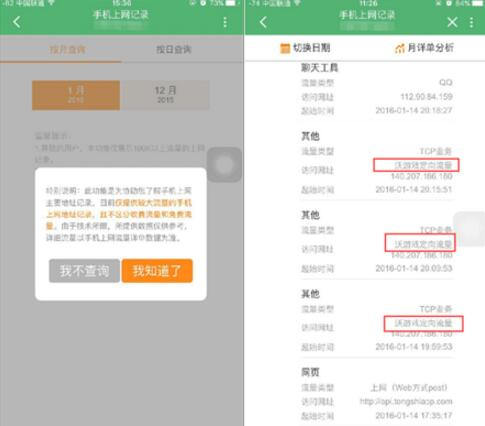The height and width of the screenshot is (426, 485).
Task: Tap back arrow on right phone screen
Action: click(263, 22)
